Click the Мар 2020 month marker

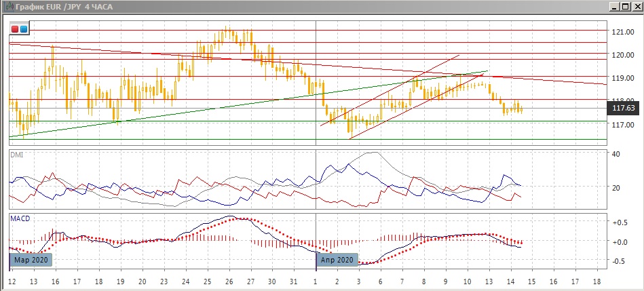tap(31, 259)
